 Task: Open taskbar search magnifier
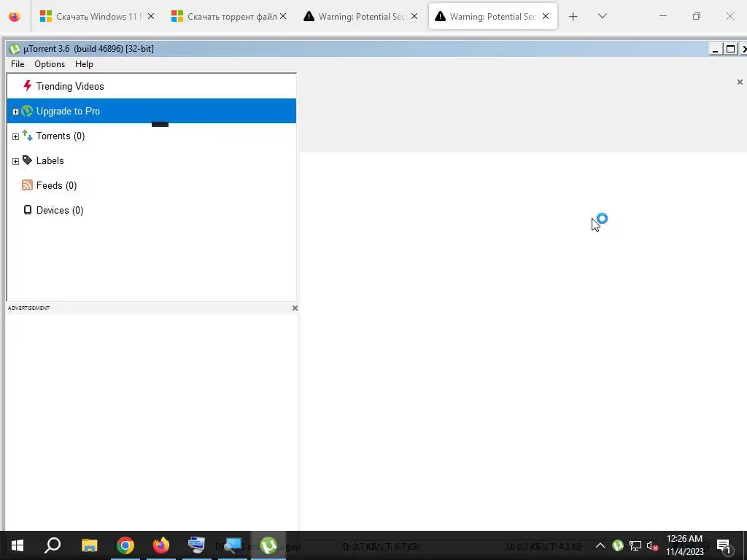click(x=53, y=545)
